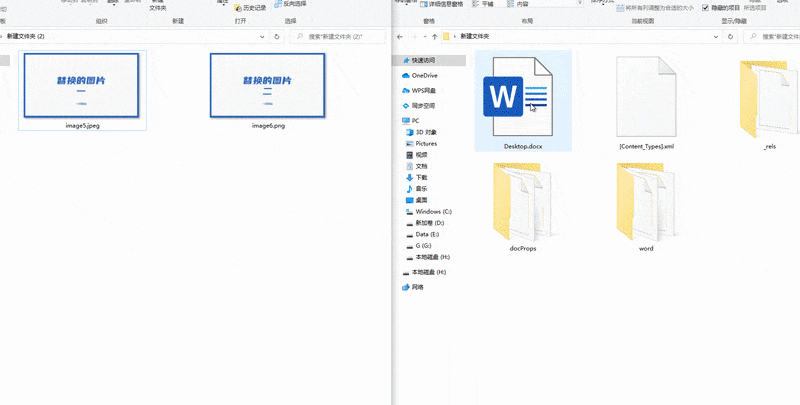The image size is (800, 405).
Task: Go back in right window navigation
Action: click(400, 37)
